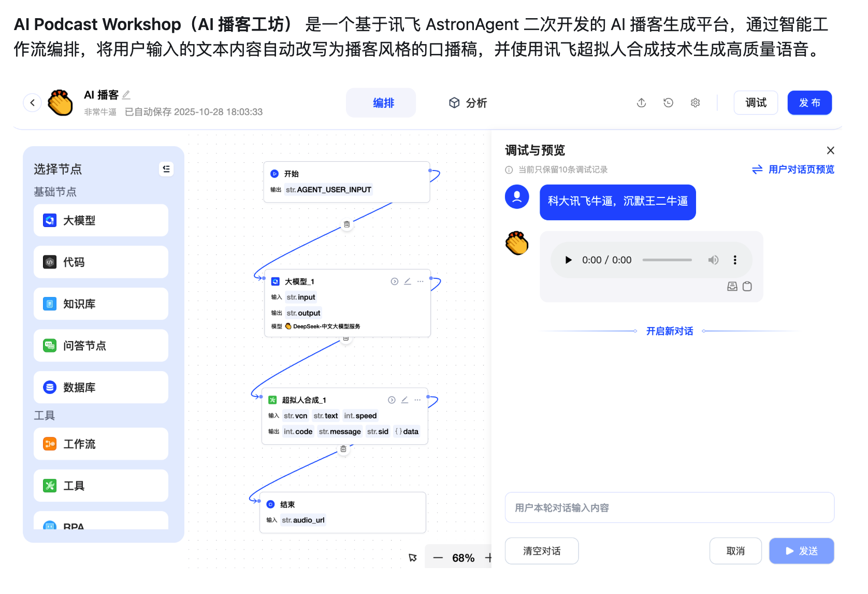Switch to the 编排 tab
868x594 pixels.
pos(383,103)
